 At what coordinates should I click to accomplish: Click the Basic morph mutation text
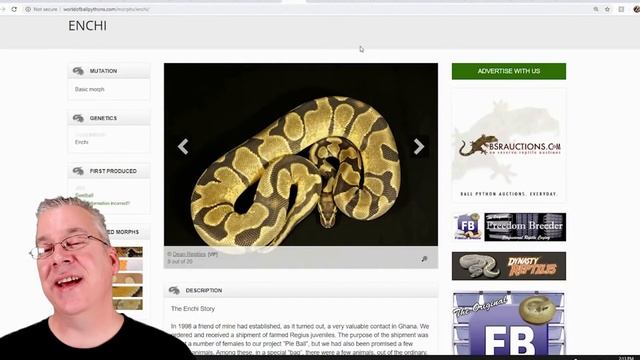pyautogui.click(x=89, y=89)
